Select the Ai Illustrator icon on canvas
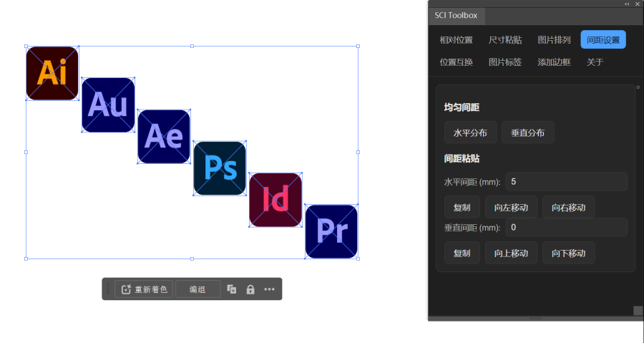This screenshot has height=343, width=644. (52, 73)
